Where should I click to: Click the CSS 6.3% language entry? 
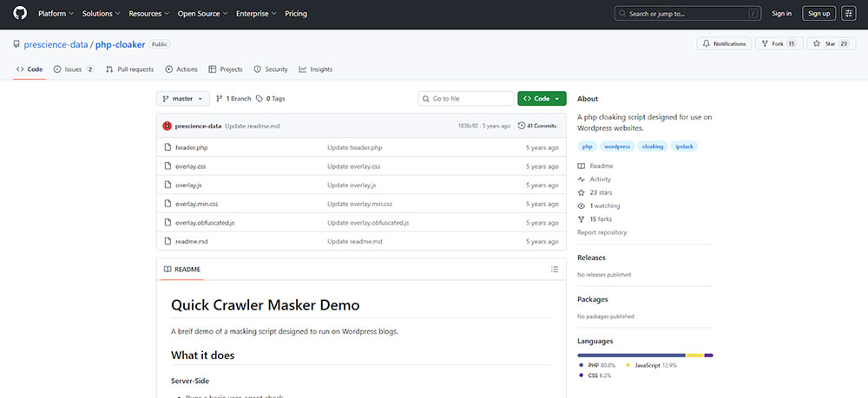point(595,375)
